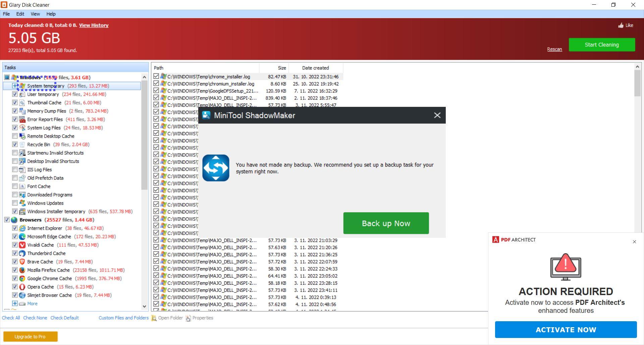The height and width of the screenshot is (345, 644).
Task: Open View History link
Action: [x=94, y=25]
